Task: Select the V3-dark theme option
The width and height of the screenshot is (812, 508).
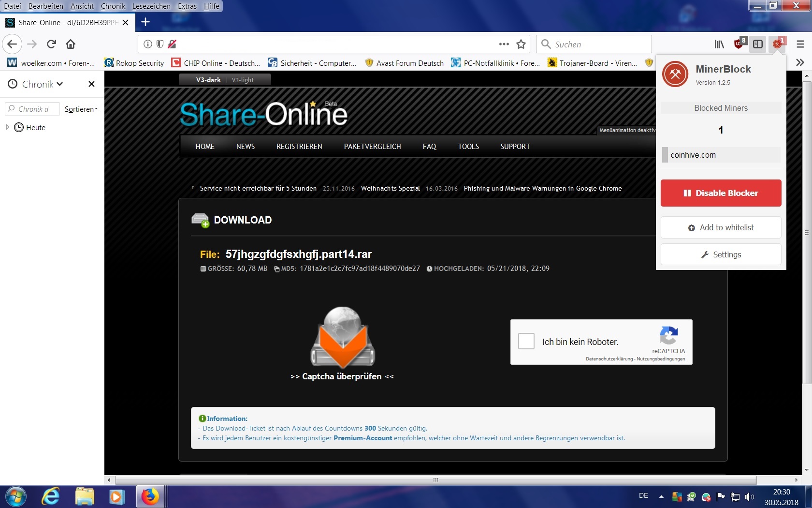Action: [x=208, y=80]
